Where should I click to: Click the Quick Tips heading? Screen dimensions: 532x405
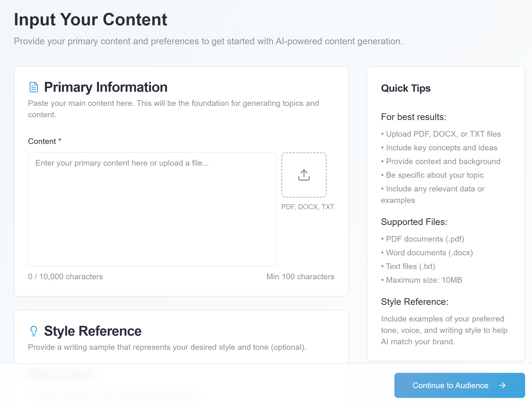(406, 88)
